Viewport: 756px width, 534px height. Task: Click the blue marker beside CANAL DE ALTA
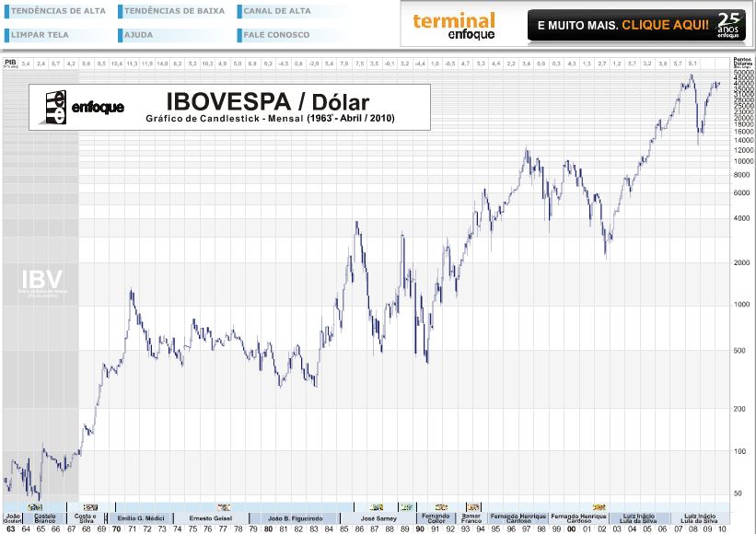(240, 11)
